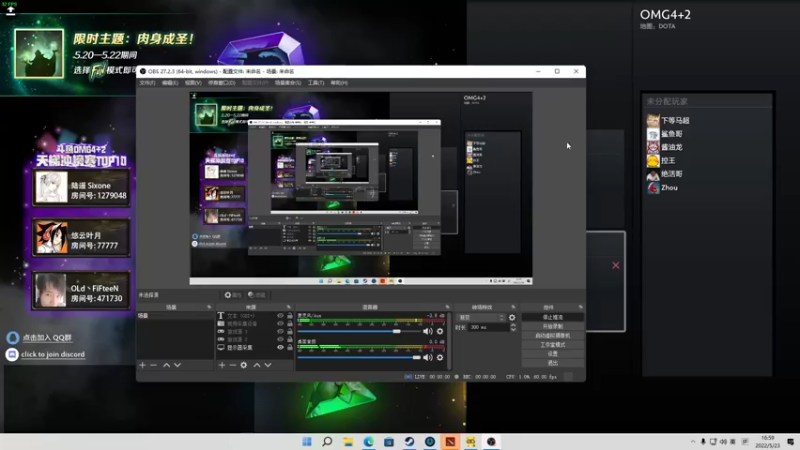Image resolution: width=800 pixels, height=450 pixels.
Task: Pop out the 来源 dock with its header icon
Action: coord(289,307)
